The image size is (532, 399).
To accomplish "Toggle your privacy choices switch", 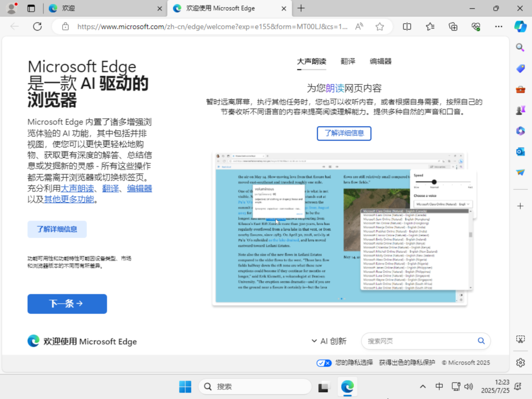I will 324,363.
